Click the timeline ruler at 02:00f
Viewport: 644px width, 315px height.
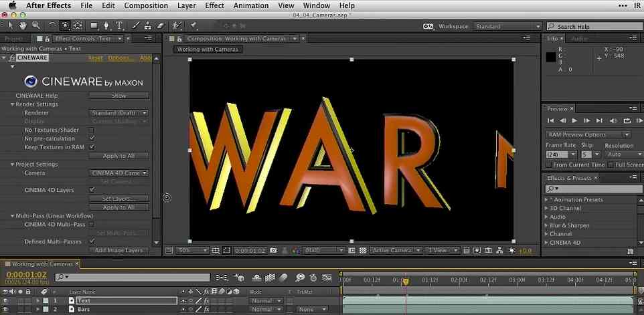point(459,280)
